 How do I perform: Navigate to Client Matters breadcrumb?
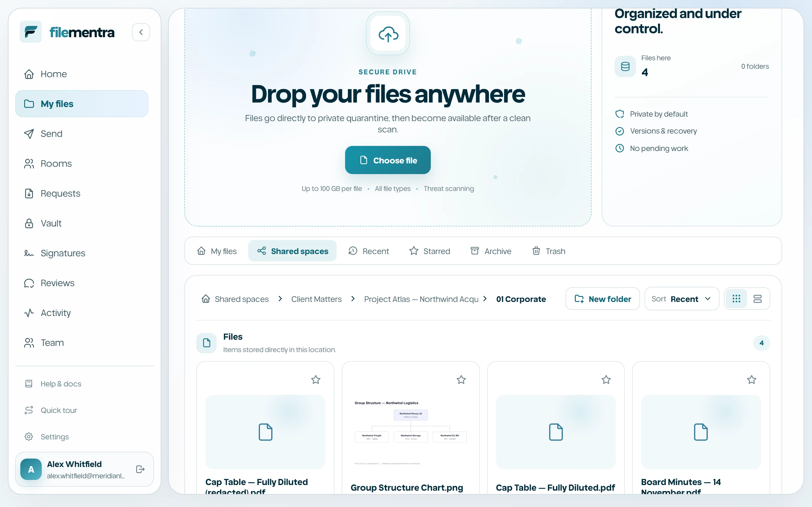coord(316,299)
